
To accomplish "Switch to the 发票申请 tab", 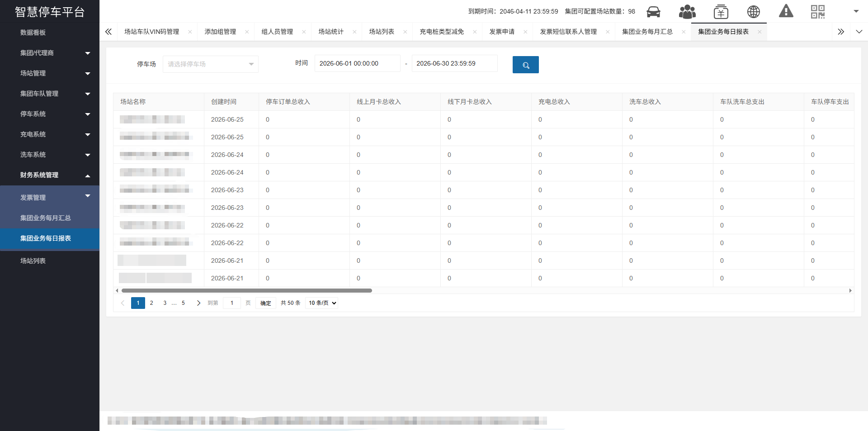I will point(502,32).
